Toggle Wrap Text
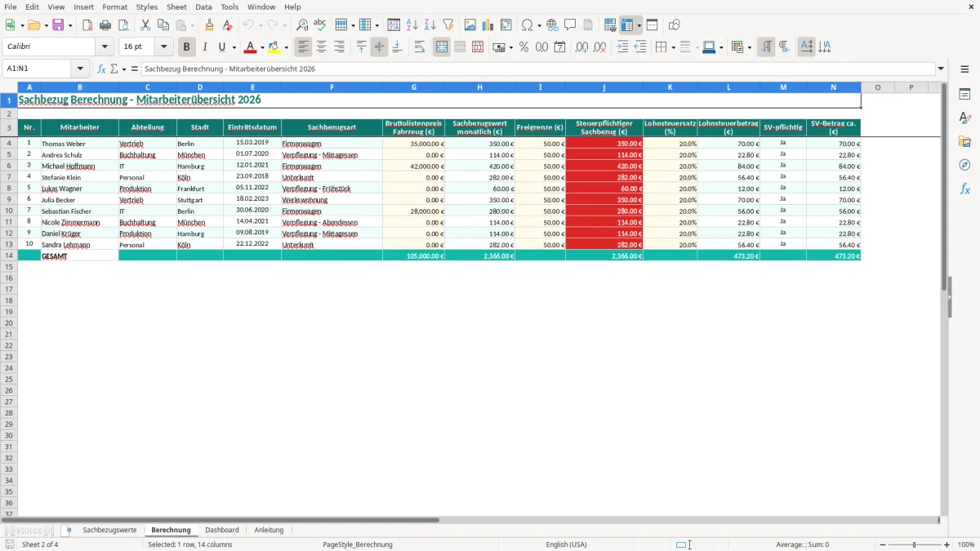This screenshot has width=980, height=551. (420, 47)
